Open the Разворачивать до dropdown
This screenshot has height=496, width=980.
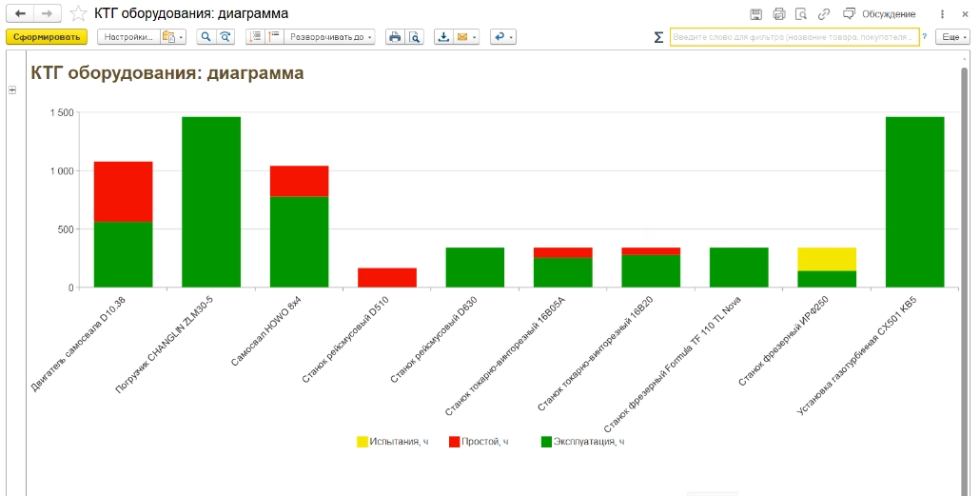point(331,37)
